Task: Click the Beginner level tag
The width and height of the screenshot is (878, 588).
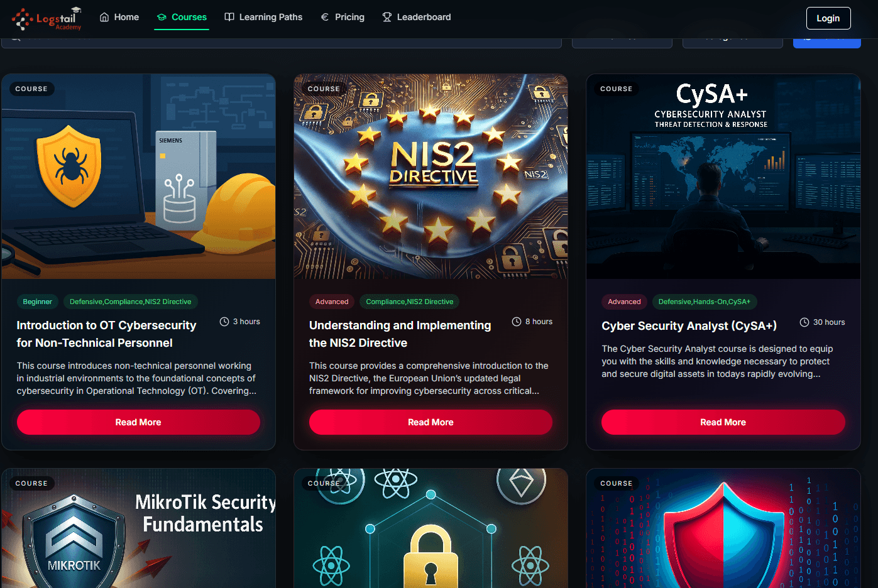Action: point(38,302)
